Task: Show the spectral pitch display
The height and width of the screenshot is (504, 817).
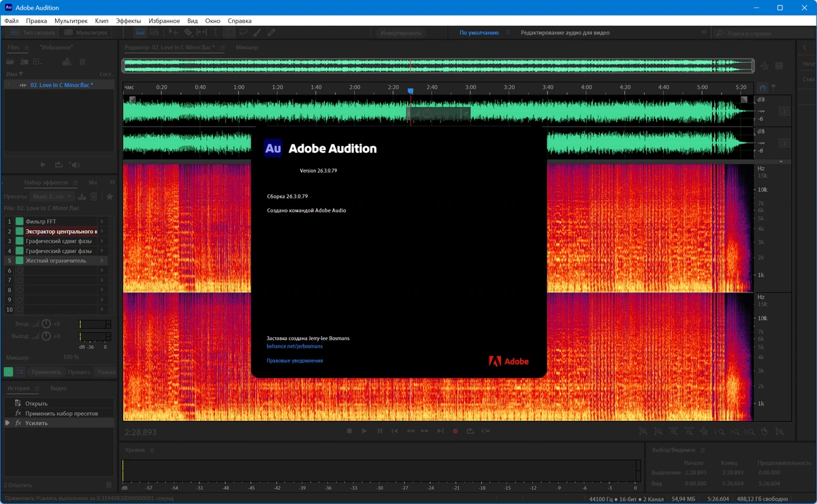Action: pyautogui.click(x=155, y=32)
